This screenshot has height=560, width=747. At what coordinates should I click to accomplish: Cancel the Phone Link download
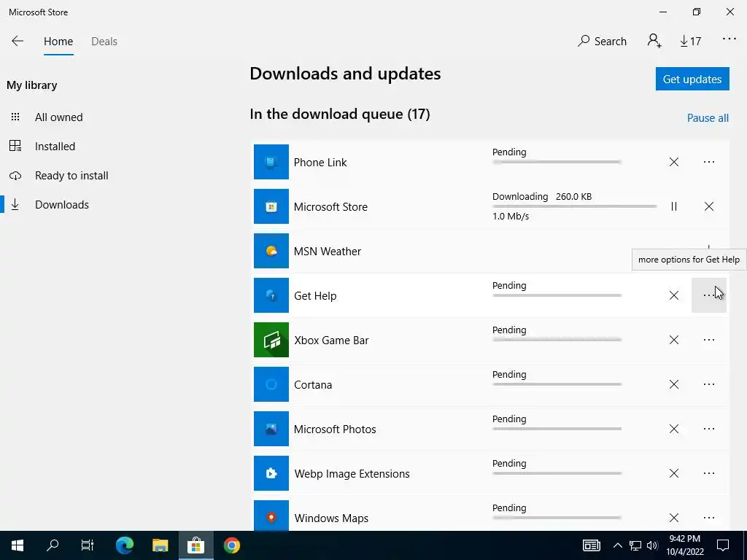673,162
